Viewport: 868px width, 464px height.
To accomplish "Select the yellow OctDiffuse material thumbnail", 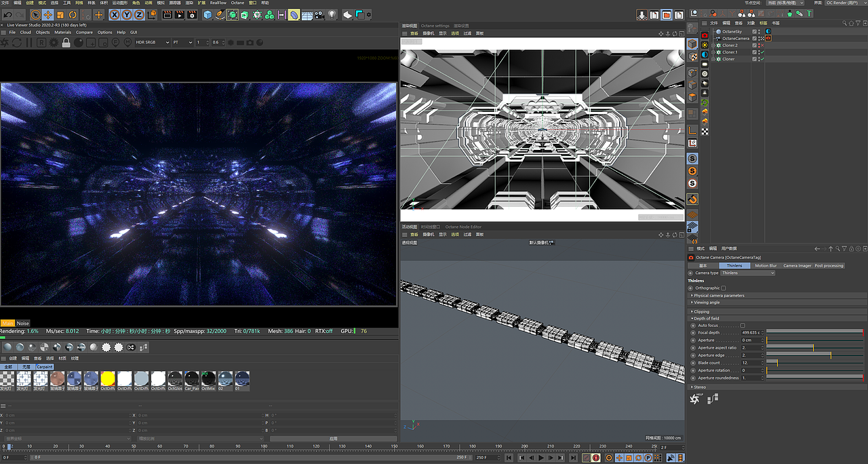I will tap(108, 379).
